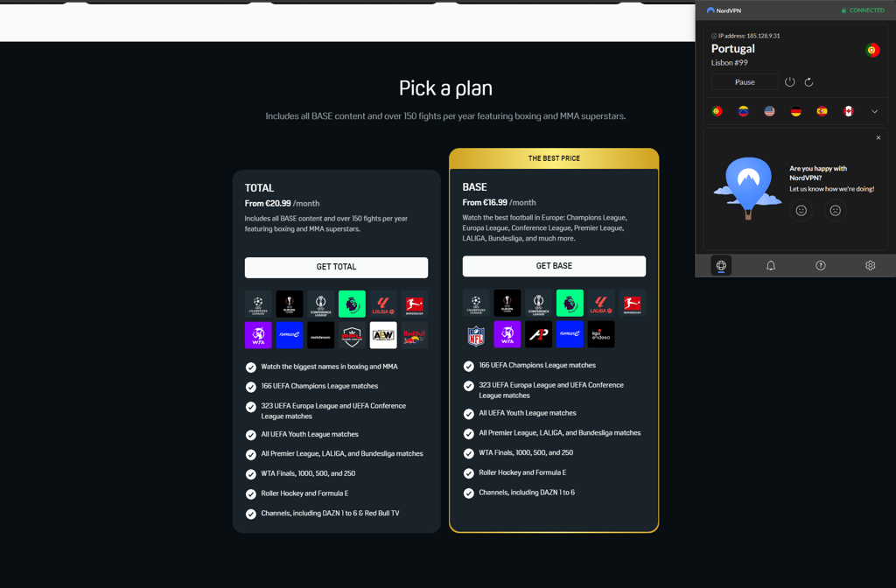Click 'Pick a plan' heading

(445, 88)
